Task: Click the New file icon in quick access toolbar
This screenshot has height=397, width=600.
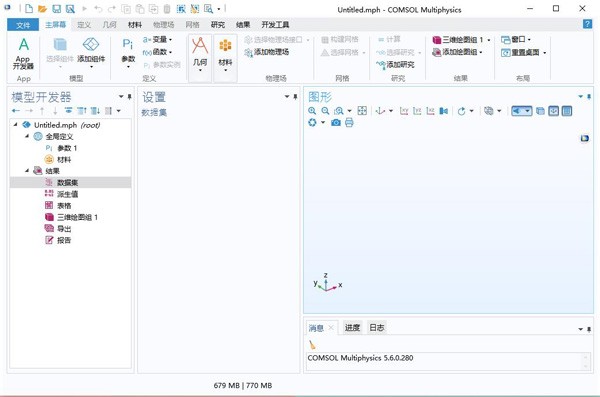Action: (29, 8)
